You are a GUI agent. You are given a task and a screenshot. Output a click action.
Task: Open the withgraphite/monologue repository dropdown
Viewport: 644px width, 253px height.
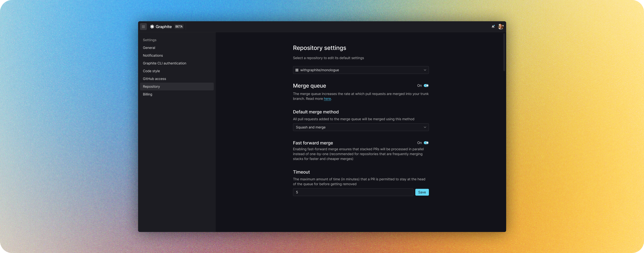[361, 70]
